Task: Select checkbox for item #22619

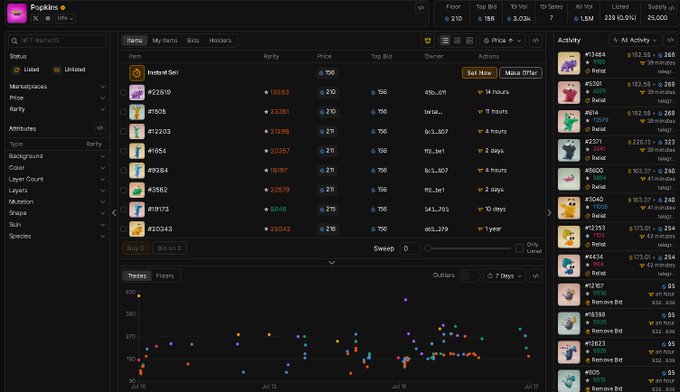Action: click(x=124, y=92)
